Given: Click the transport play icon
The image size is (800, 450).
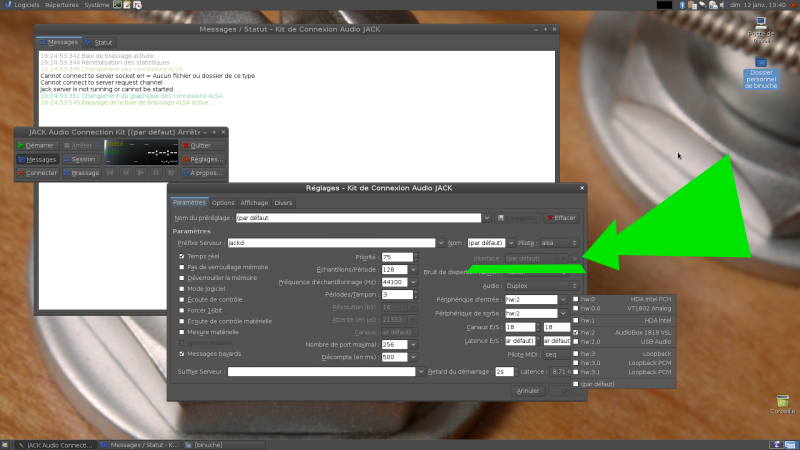Looking at the screenshot, I should 141,173.
